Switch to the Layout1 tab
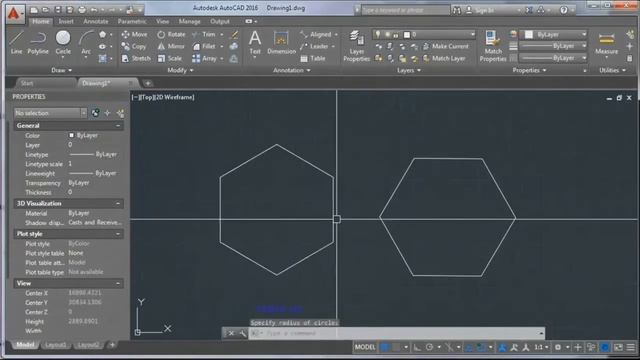The height and width of the screenshot is (360, 640). click(x=56, y=345)
